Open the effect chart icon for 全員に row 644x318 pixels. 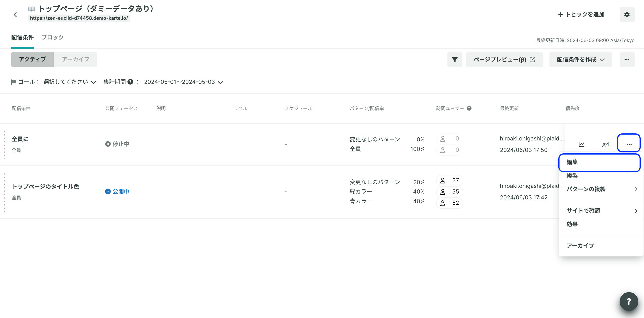[x=582, y=144]
